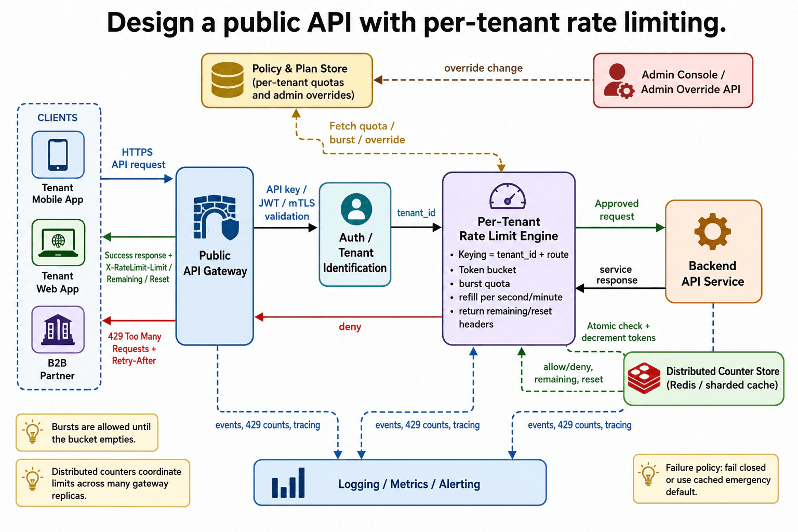Click the 'Token bucket' bullet
The height and width of the screenshot is (532, 798).
pos(487,270)
